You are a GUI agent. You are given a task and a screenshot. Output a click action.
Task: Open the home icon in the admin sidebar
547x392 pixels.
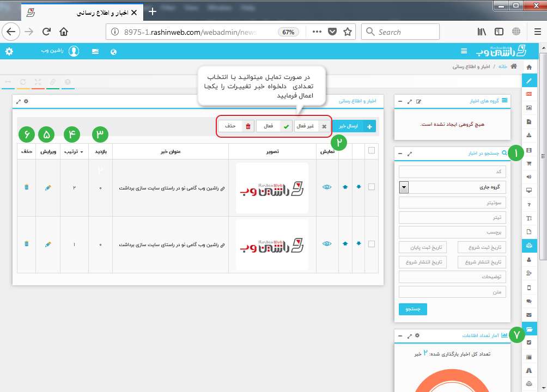pyautogui.click(x=529, y=67)
